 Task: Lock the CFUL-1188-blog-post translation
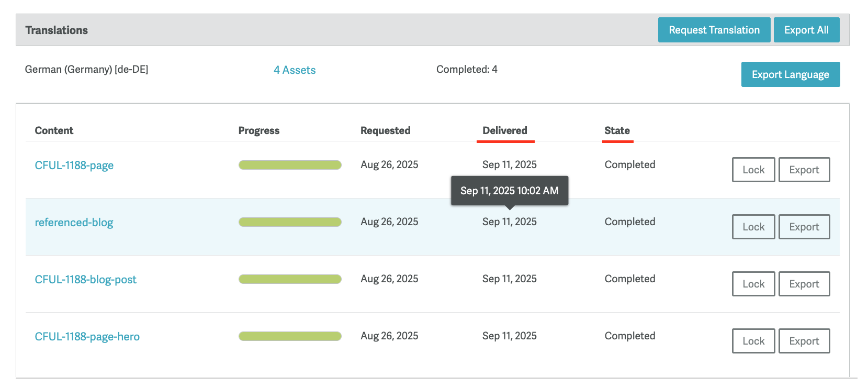tap(753, 284)
